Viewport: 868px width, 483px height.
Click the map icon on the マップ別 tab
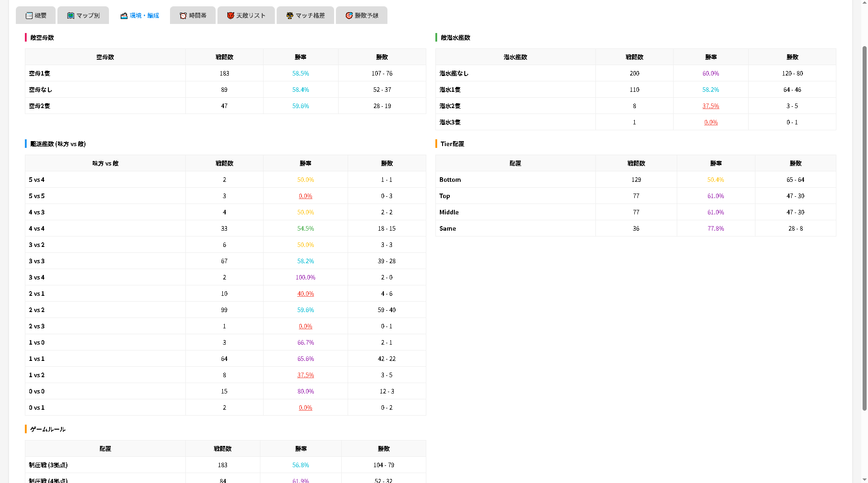tap(71, 15)
